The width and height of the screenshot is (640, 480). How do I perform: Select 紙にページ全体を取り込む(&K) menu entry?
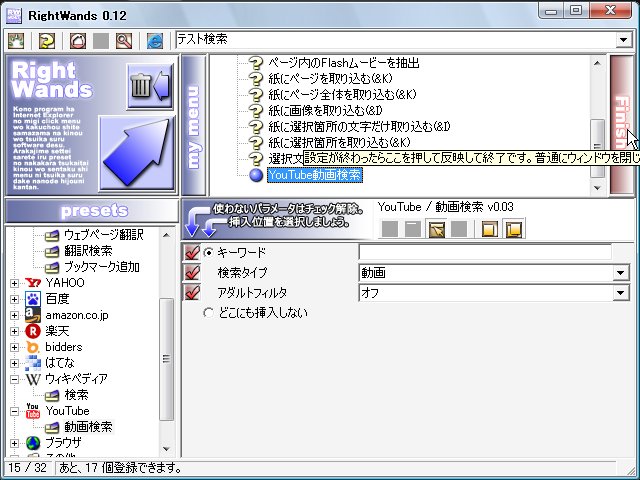(342, 95)
